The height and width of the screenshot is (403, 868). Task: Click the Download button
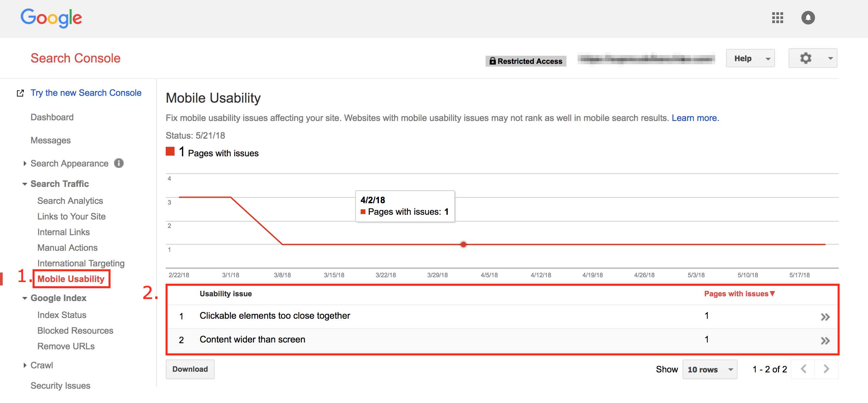coord(190,369)
